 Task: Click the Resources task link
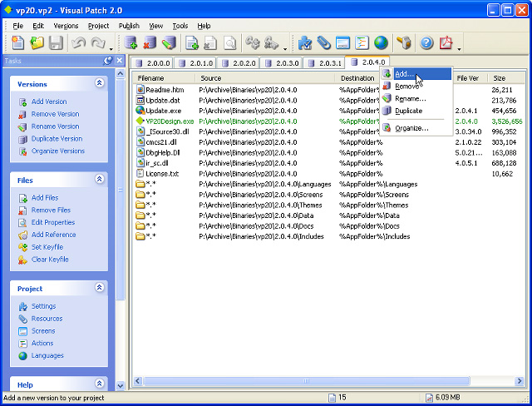[x=47, y=319]
